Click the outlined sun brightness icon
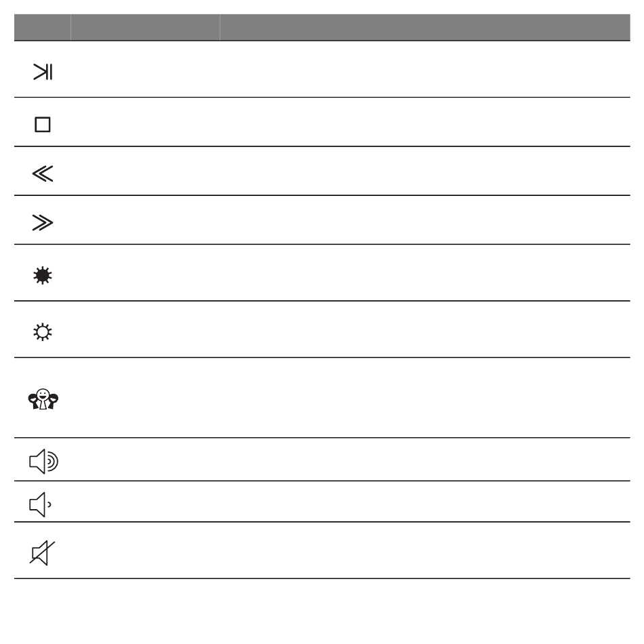 pyautogui.click(x=43, y=332)
